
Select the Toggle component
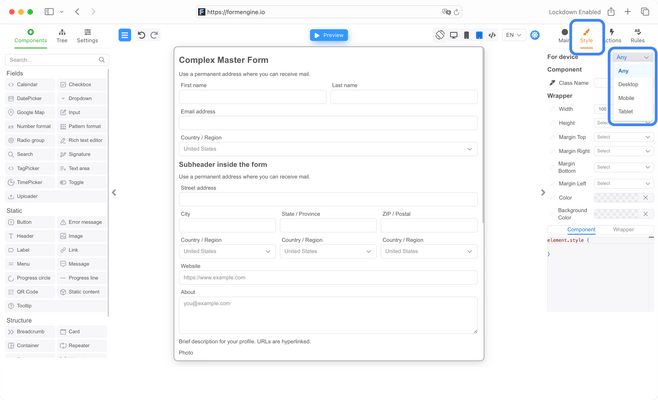tap(82, 183)
